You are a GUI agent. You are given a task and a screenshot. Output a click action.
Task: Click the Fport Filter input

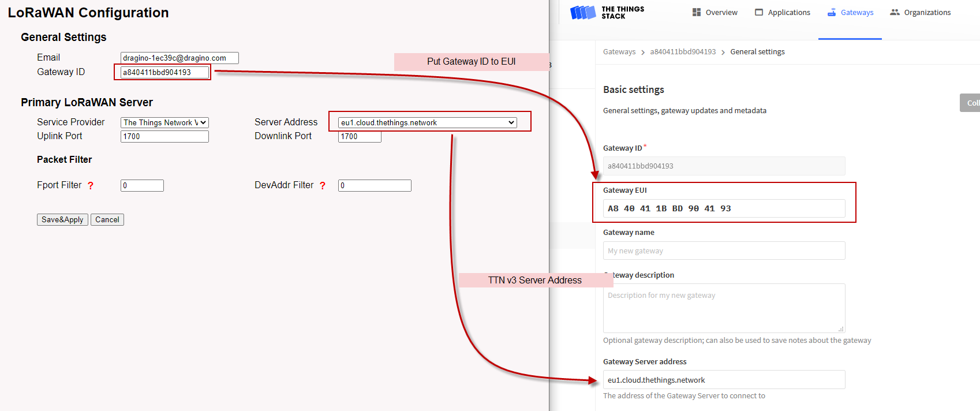point(142,185)
